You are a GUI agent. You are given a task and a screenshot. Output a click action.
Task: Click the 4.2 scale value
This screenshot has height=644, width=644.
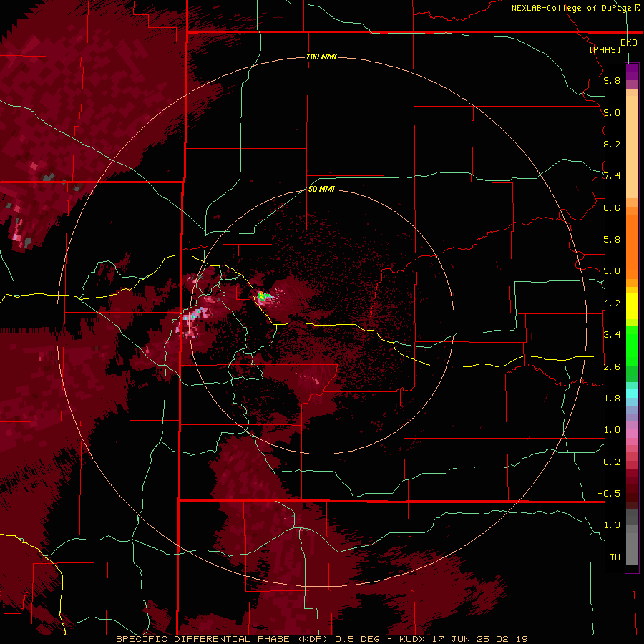click(612, 303)
